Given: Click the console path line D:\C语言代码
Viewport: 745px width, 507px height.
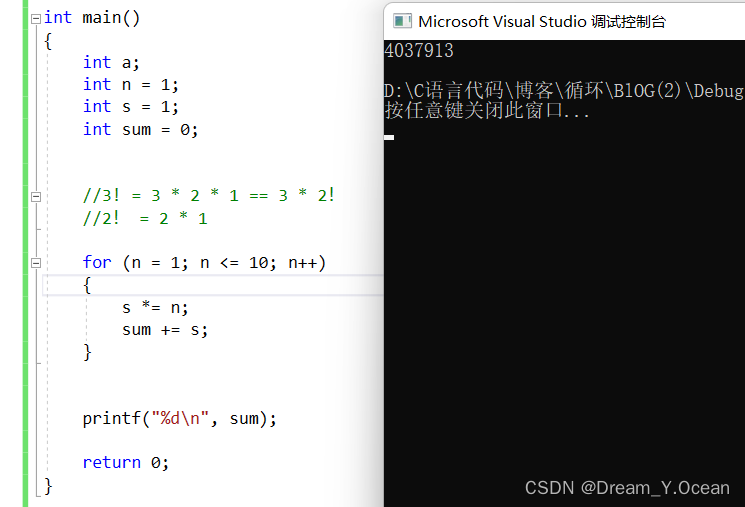Looking at the screenshot, I should point(564,90).
